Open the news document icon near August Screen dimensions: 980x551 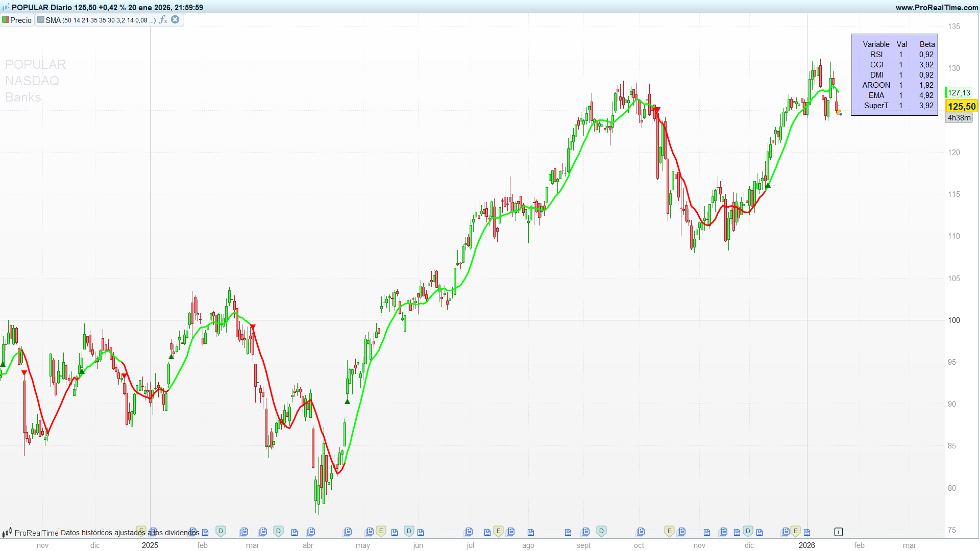[x=530, y=532]
